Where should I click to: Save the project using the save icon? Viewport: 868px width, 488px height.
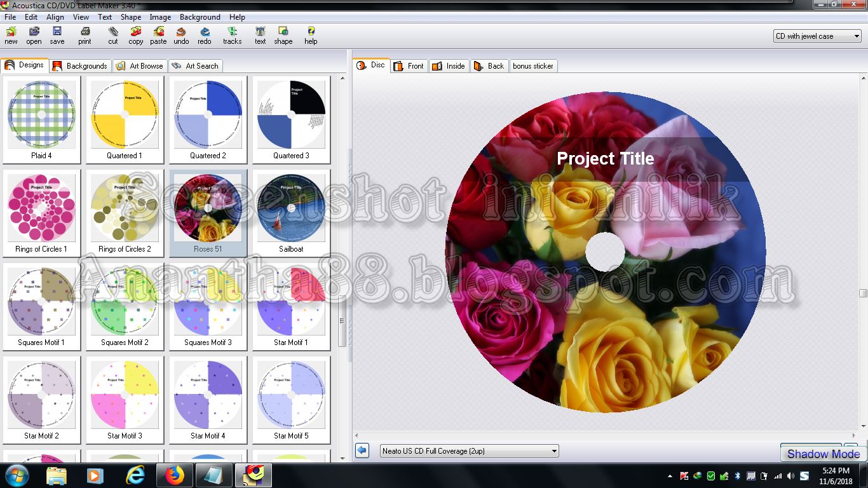(57, 35)
